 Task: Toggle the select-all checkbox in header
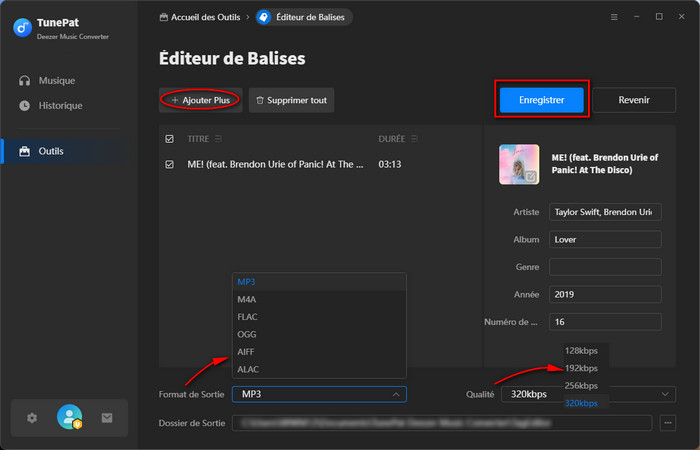pyautogui.click(x=169, y=139)
